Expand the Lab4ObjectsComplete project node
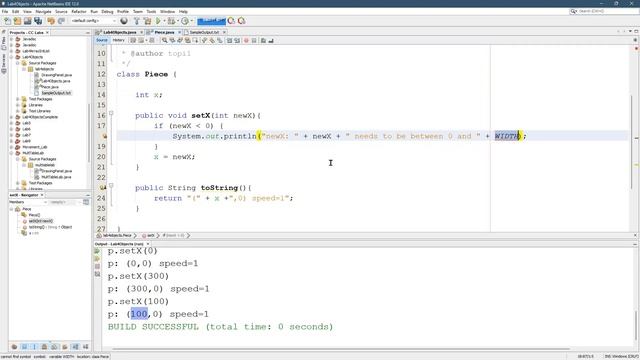Screen dimensions: 640x360 pos(12,117)
